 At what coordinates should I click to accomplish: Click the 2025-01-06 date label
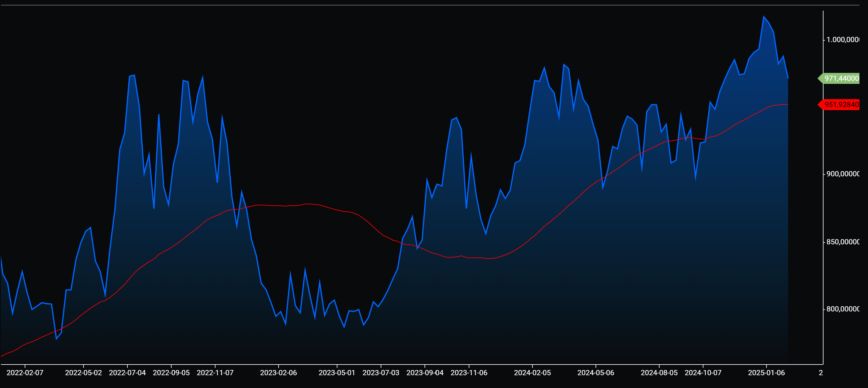click(767, 373)
